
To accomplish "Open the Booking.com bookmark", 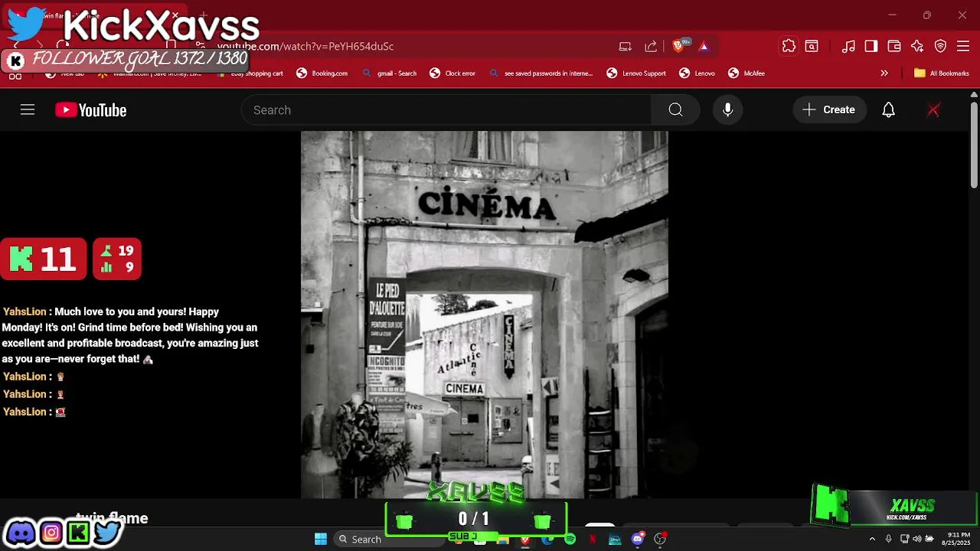I will [x=322, y=73].
